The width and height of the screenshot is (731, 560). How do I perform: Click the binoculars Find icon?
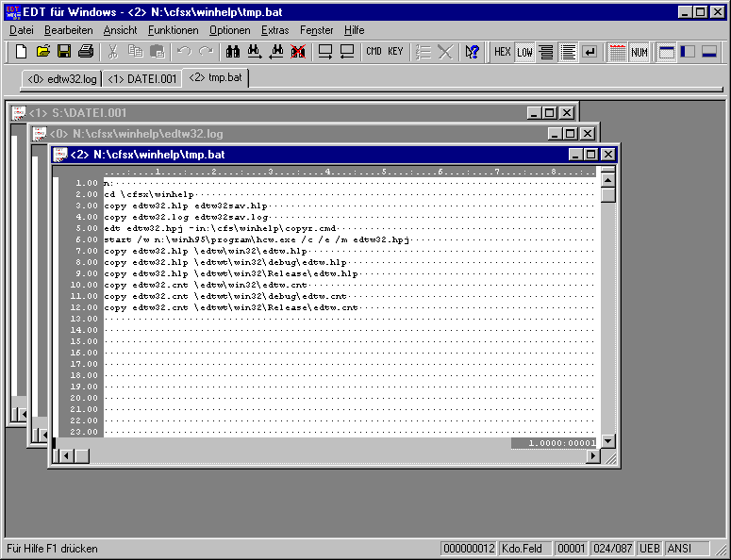[x=232, y=52]
